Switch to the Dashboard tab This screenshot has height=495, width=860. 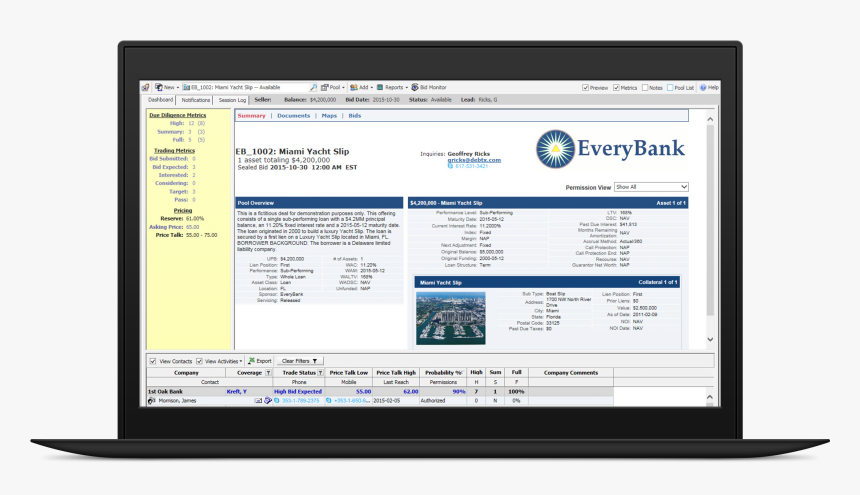click(161, 100)
